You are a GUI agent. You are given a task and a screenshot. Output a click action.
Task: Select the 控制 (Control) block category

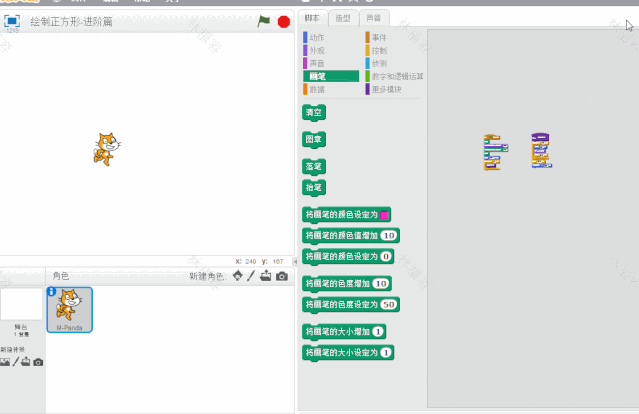pyautogui.click(x=379, y=50)
